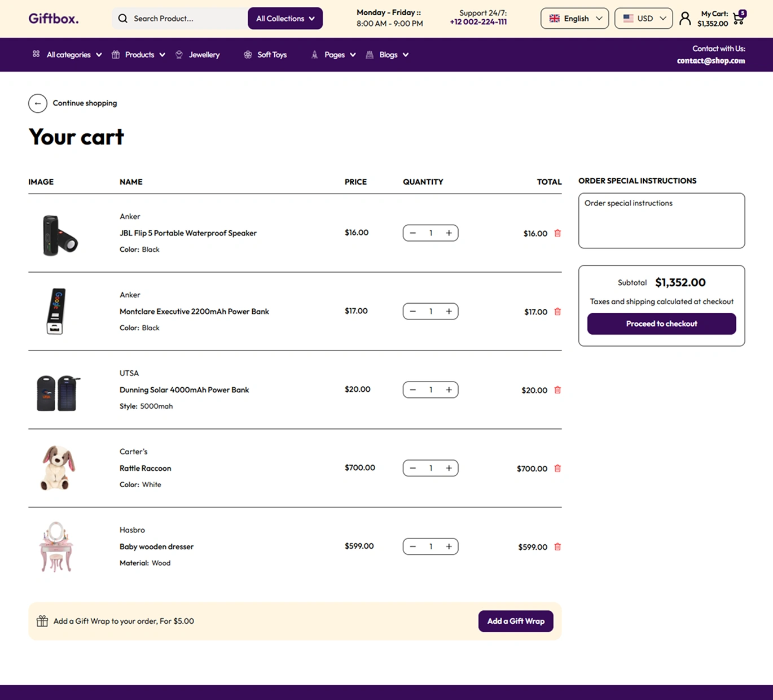This screenshot has width=773, height=700.
Task: Click the Hasbro brand label
Action: click(132, 530)
